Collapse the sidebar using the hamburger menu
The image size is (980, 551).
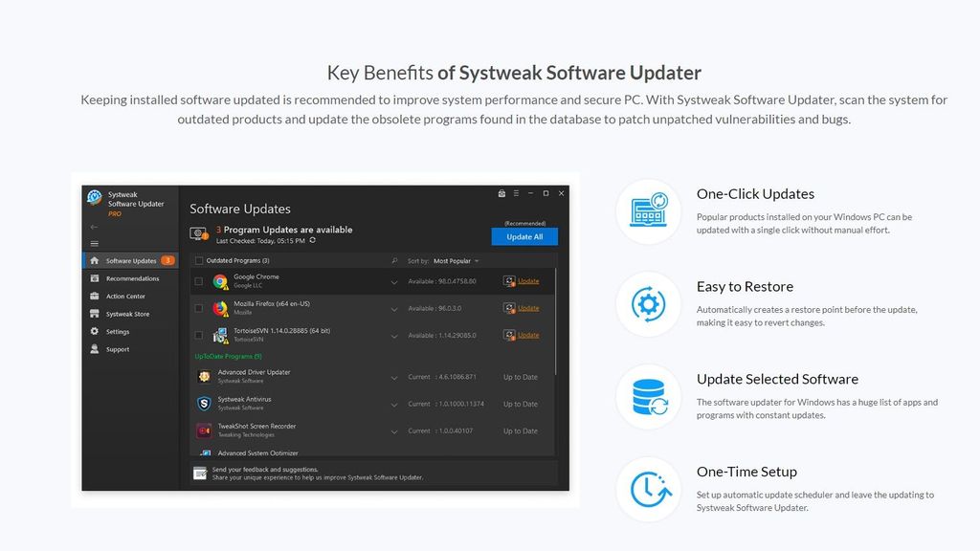pyautogui.click(x=93, y=245)
